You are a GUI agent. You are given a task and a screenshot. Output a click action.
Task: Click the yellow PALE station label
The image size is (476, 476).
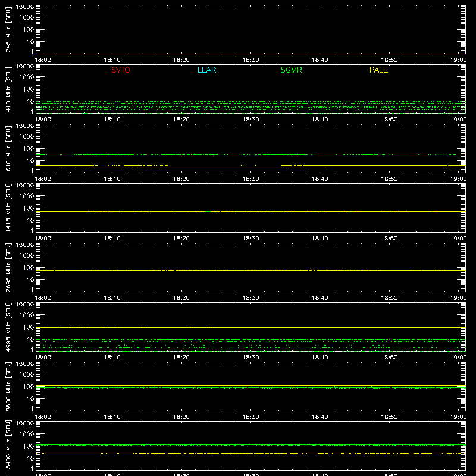coord(378,70)
